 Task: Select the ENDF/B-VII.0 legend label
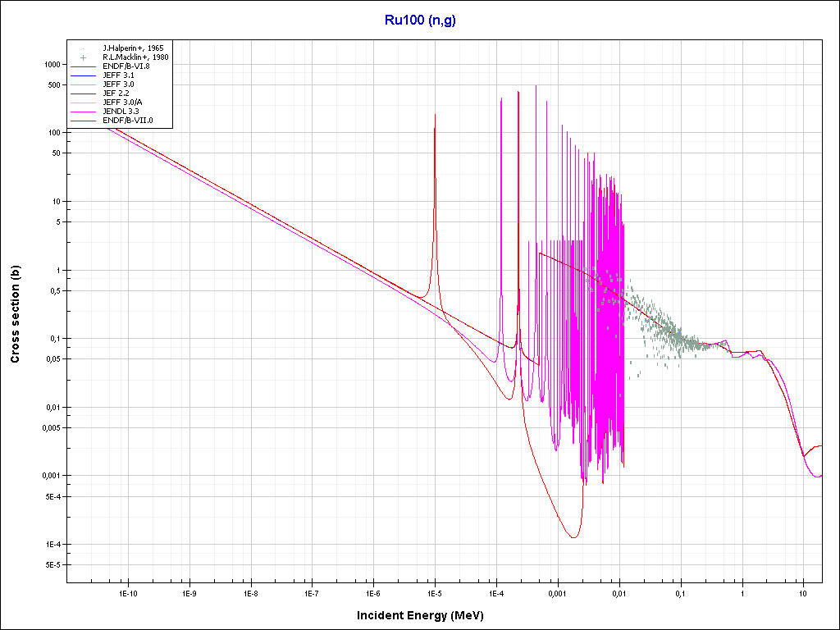[127, 121]
